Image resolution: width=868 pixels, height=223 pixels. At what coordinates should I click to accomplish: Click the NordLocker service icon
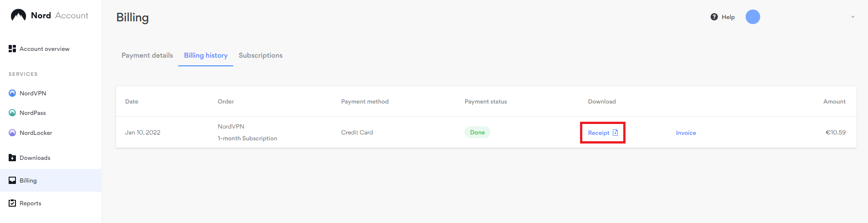coord(12,133)
